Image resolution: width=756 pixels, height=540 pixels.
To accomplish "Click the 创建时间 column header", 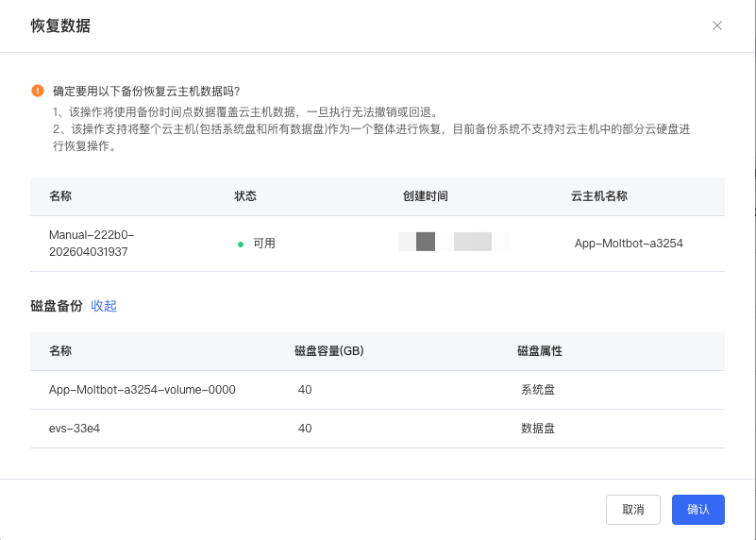I will point(425,196).
